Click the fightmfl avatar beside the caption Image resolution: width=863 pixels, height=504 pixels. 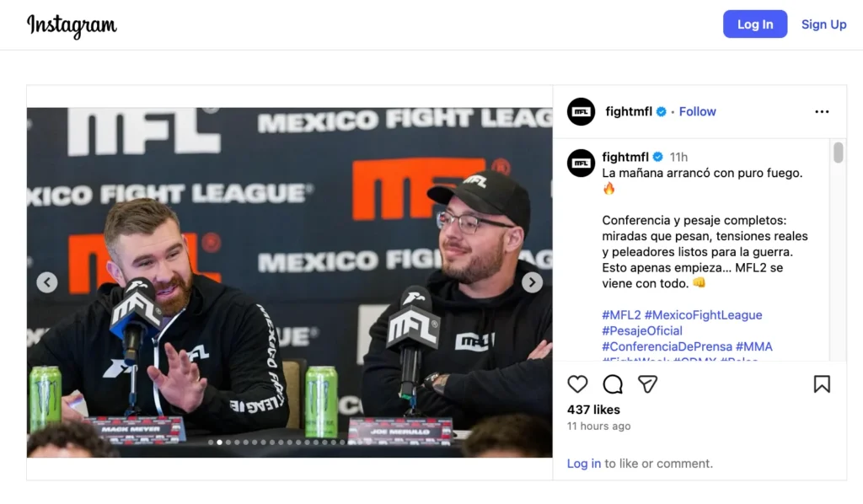pyautogui.click(x=582, y=163)
